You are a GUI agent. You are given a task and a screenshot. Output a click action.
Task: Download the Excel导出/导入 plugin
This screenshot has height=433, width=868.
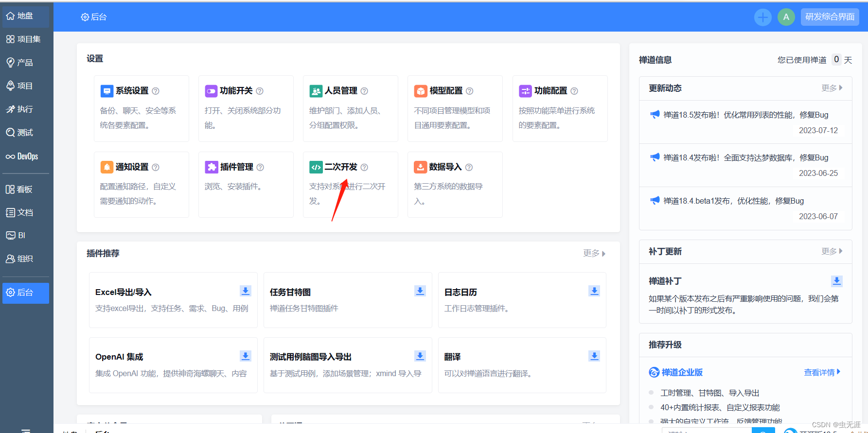tap(246, 291)
